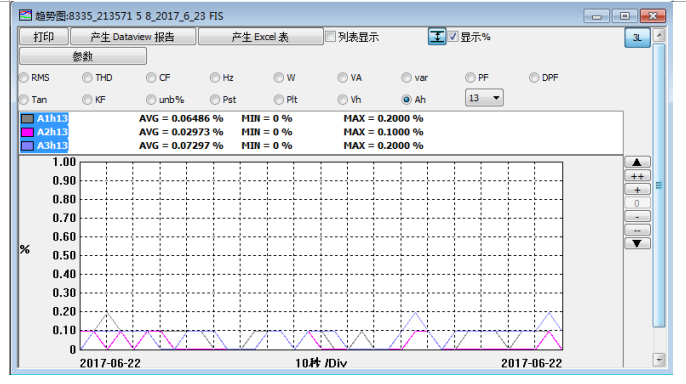Maximize the trend graph window
Screen dimensions: 686x384
tap(624, 16)
